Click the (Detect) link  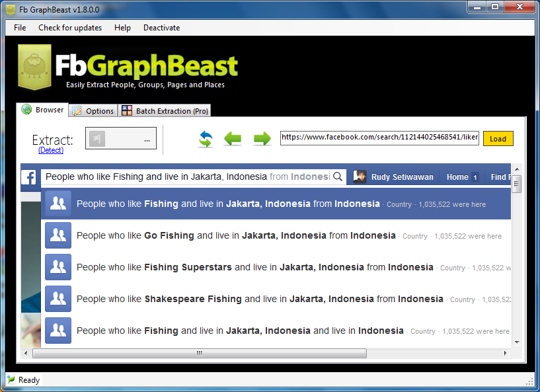click(51, 150)
